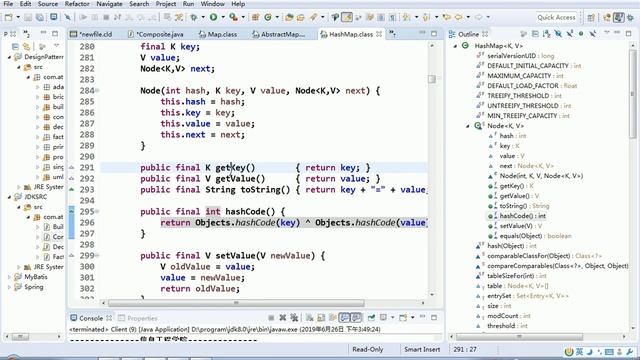Click the Save All toolbar icon
This screenshot has height=360, width=640.
[40, 17]
